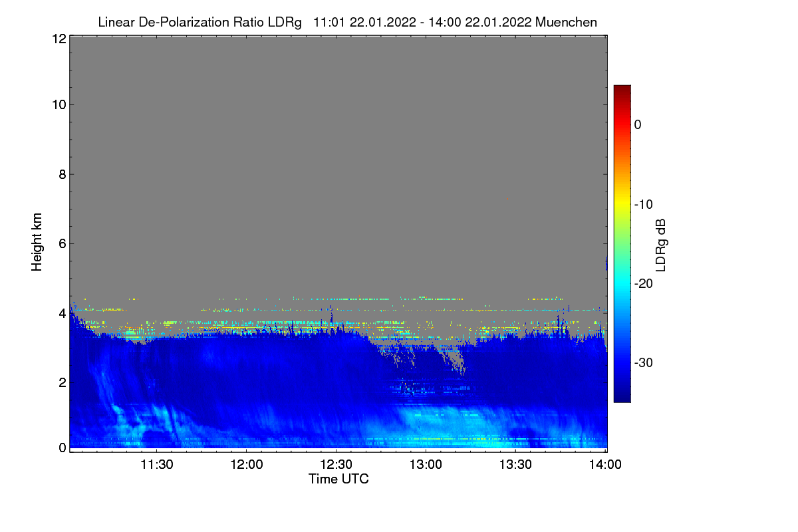Click the colorbar value -10

(x=644, y=204)
